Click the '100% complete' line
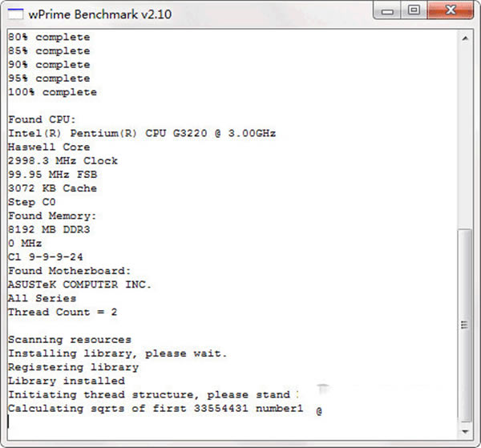Image resolution: width=481 pixels, height=448 pixels. 52,92
